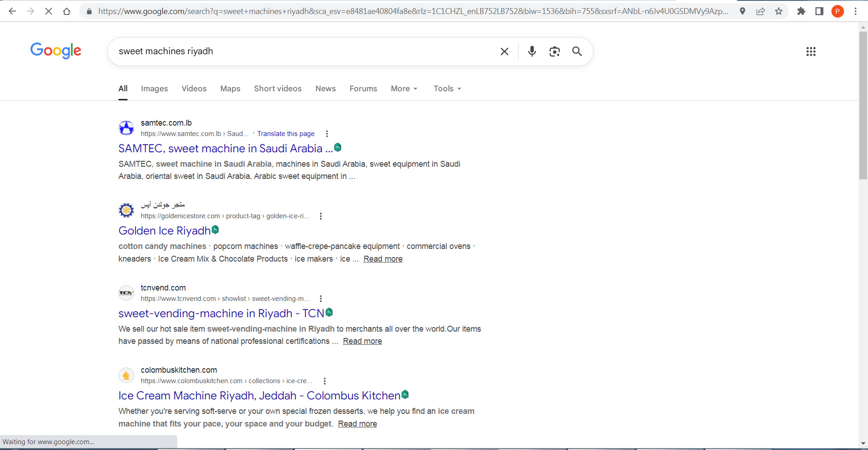The width and height of the screenshot is (868, 450).
Task: Open the Chrome three-dot menu
Action: [855, 11]
